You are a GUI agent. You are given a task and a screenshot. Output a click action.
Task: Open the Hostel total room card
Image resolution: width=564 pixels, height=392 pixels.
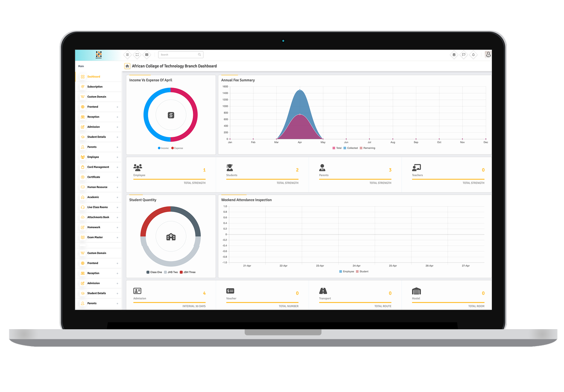[x=448, y=298]
